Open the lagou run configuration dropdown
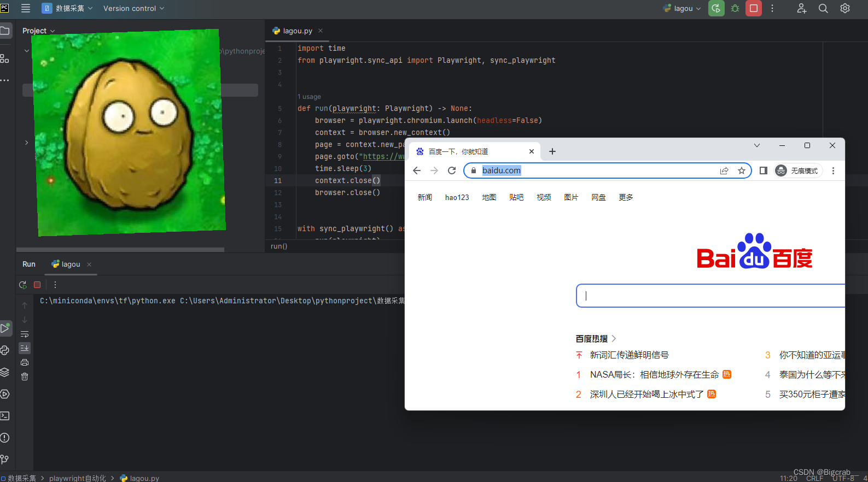The image size is (868, 482). [x=681, y=8]
